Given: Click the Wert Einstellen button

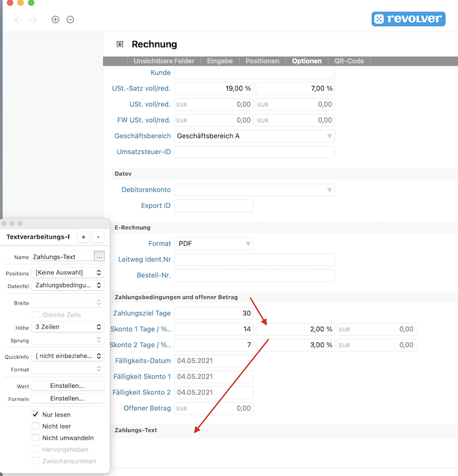Looking at the screenshot, I should click(67, 386).
